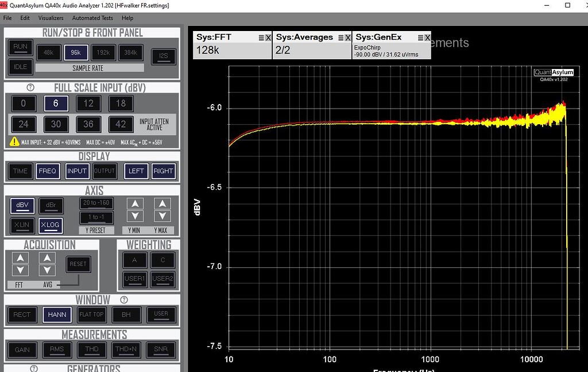Viewport: 588px width, 372px height.
Task: Toggle the HANN window function
Action: [56, 315]
